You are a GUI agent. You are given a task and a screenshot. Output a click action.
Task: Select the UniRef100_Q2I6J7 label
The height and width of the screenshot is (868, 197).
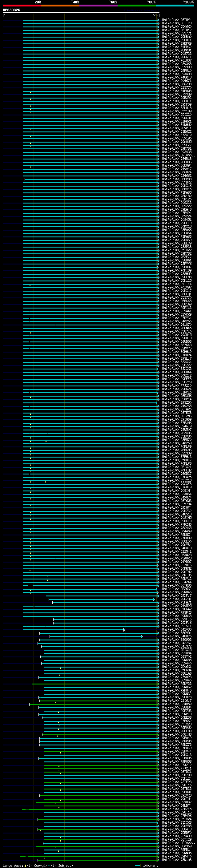point(177,700)
